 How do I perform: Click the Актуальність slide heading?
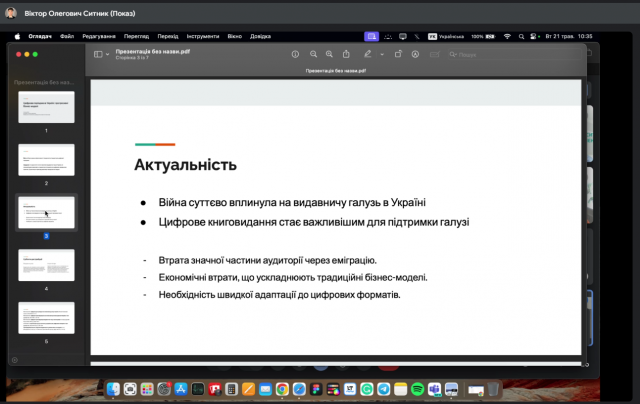tap(185, 165)
